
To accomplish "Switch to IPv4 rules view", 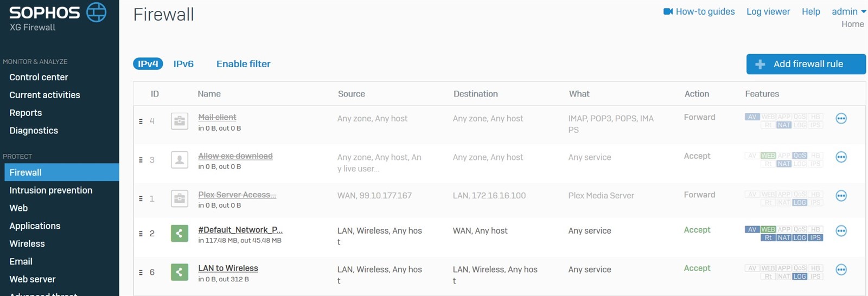I will 148,64.
